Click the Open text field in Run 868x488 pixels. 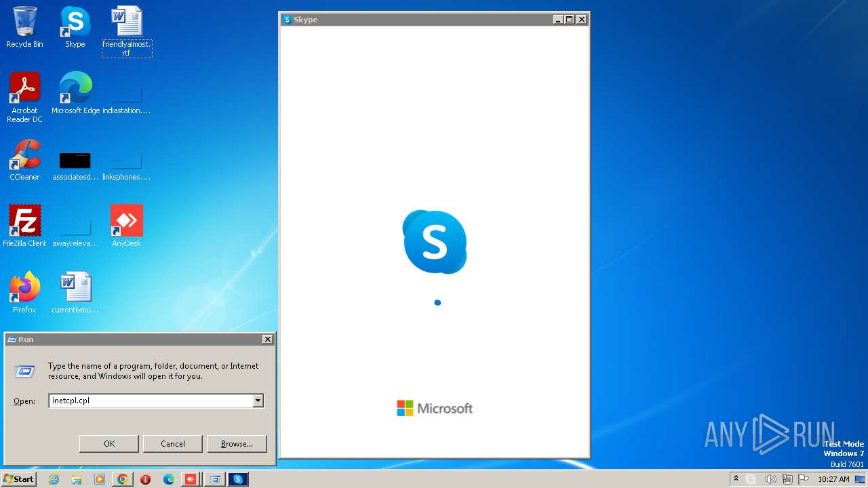pyautogui.click(x=151, y=401)
